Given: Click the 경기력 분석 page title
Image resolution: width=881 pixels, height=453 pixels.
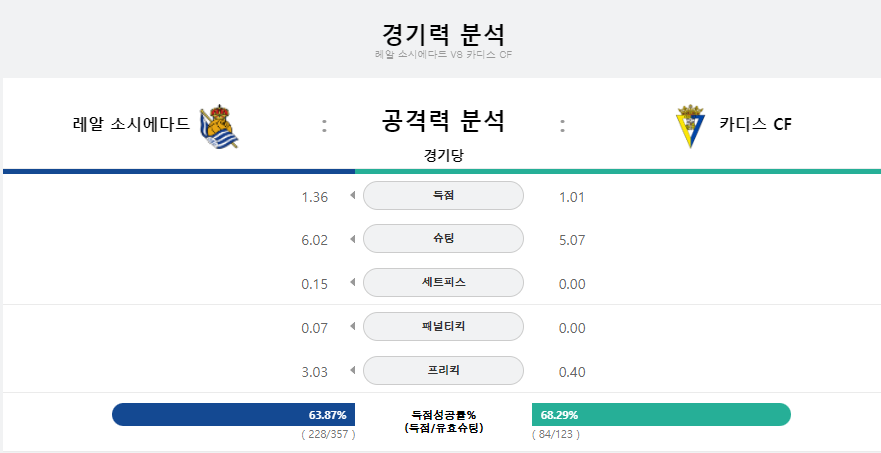Looking at the screenshot, I should pos(443,35).
